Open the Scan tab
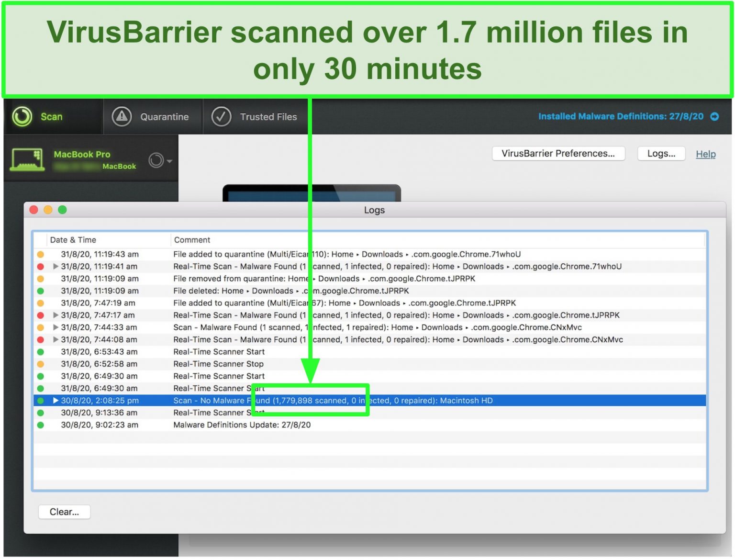 pyautogui.click(x=53, y=117)
